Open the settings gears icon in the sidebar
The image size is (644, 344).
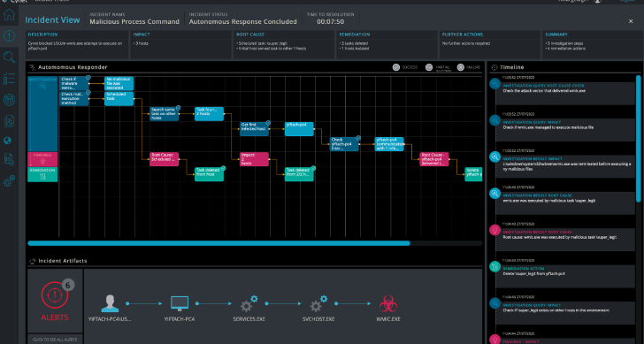[9, 180]
